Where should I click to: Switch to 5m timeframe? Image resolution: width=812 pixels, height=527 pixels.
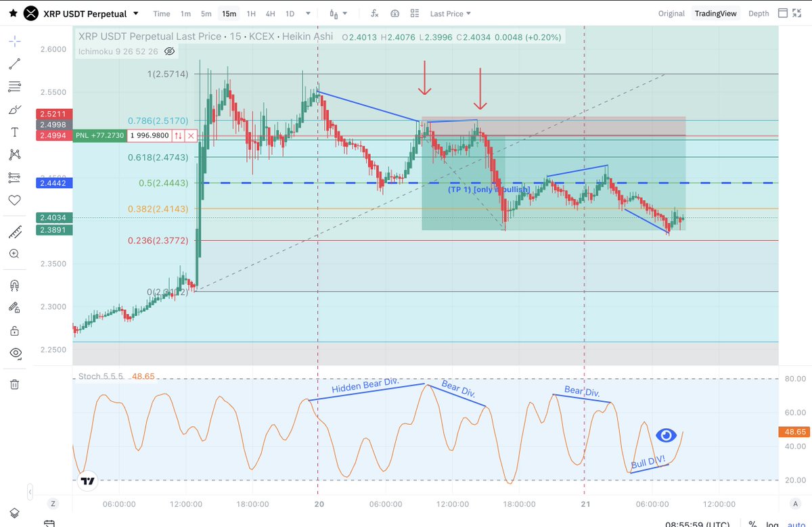(x=206, y=14)
